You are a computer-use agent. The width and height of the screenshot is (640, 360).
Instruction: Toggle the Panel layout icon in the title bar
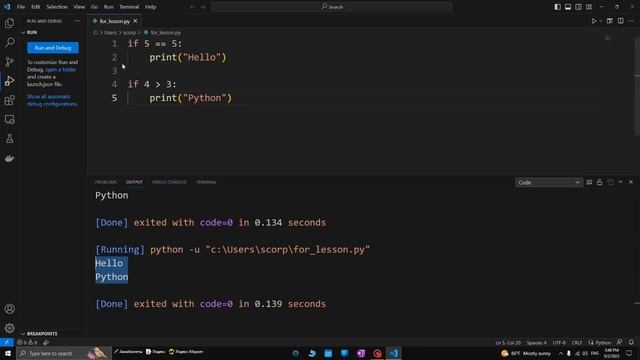tap(568, 7)
